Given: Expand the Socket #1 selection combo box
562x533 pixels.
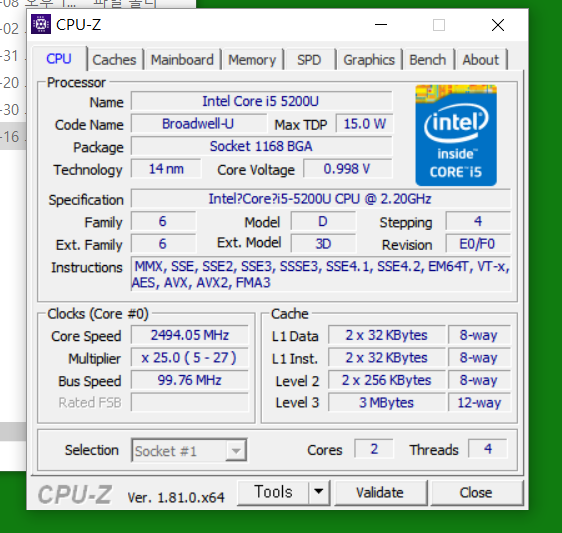Looking at the screenshot, I should tap(189, 450).
